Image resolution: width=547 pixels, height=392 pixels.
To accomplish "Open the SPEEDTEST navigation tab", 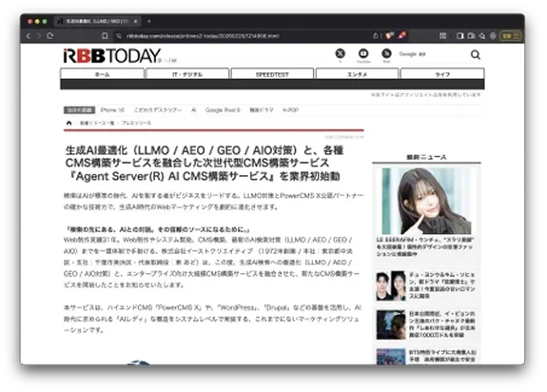I will coord(272,74).
